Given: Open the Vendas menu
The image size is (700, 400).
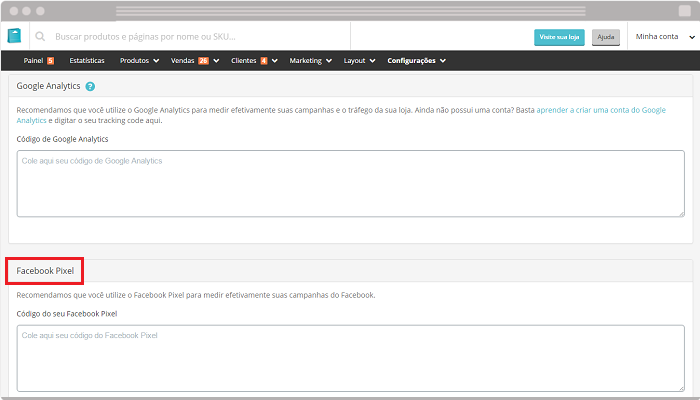Looking at the screenshot, I should tap(182, 61).
